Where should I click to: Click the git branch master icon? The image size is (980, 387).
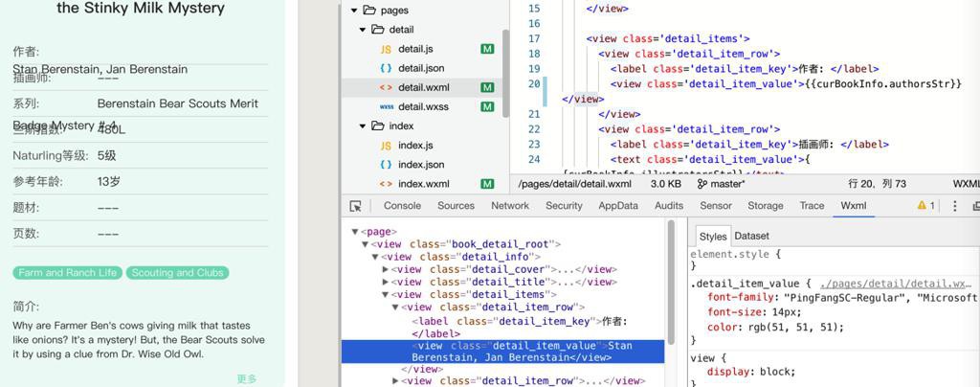pos(702,184)
